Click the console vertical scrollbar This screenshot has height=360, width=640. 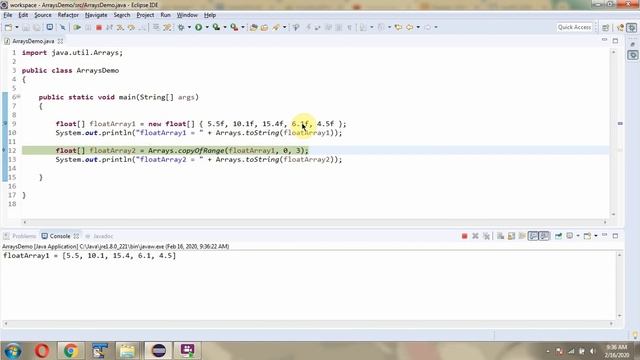click(620, 285)
